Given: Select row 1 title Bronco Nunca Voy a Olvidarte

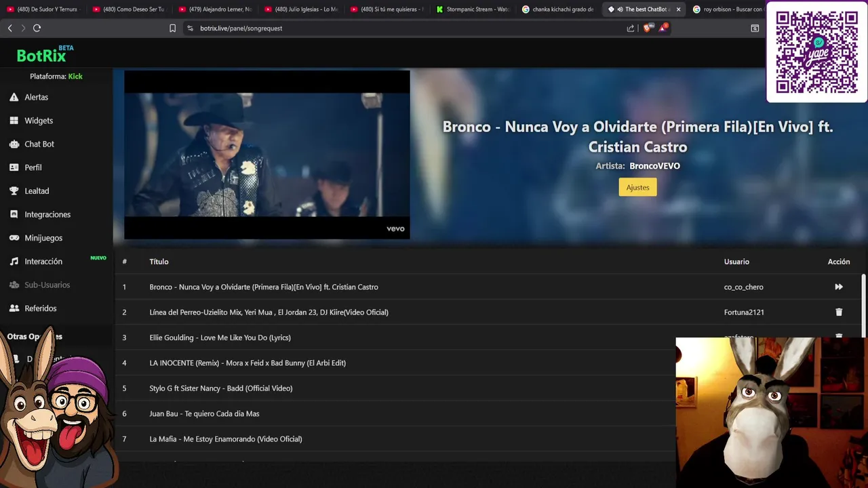Looking at the screenshot, I should coord(264,287).
